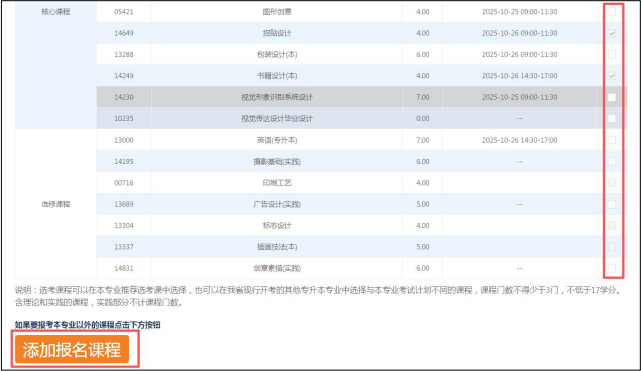The image size is (641, 371).
Task: Click course code 00716
Action: 123,183
